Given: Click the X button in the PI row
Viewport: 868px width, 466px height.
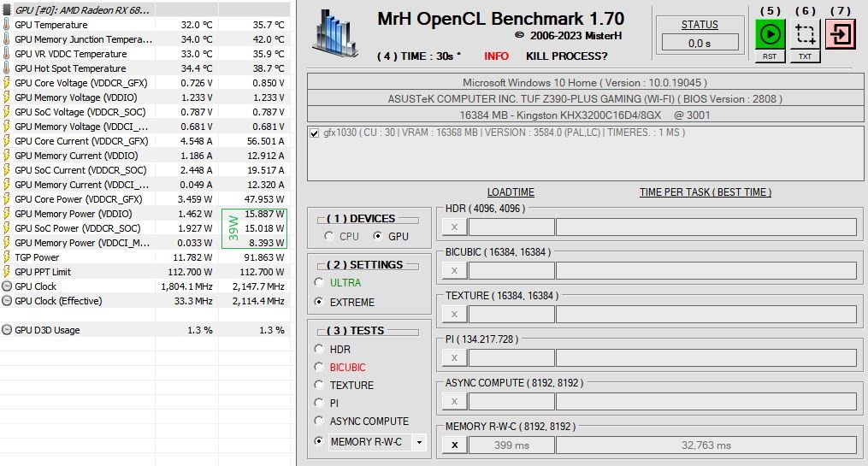Looking at the screenshot, I should click(454, 357).
